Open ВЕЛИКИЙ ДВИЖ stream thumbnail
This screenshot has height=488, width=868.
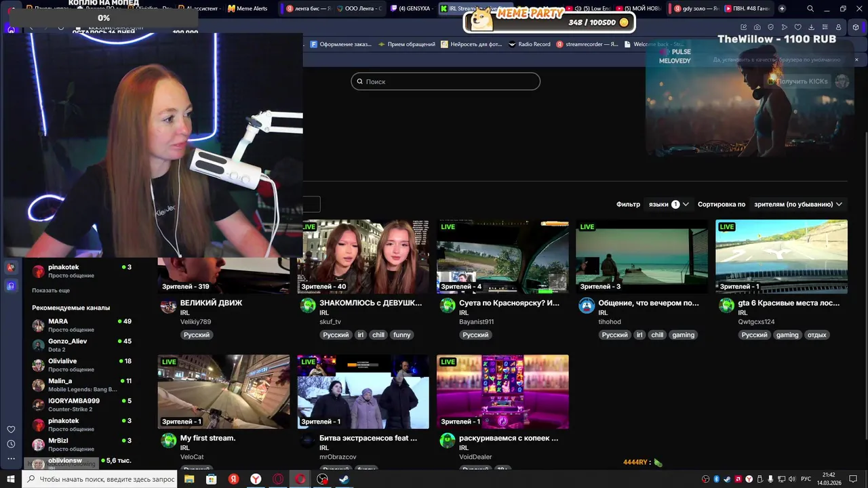coord(224,275)
